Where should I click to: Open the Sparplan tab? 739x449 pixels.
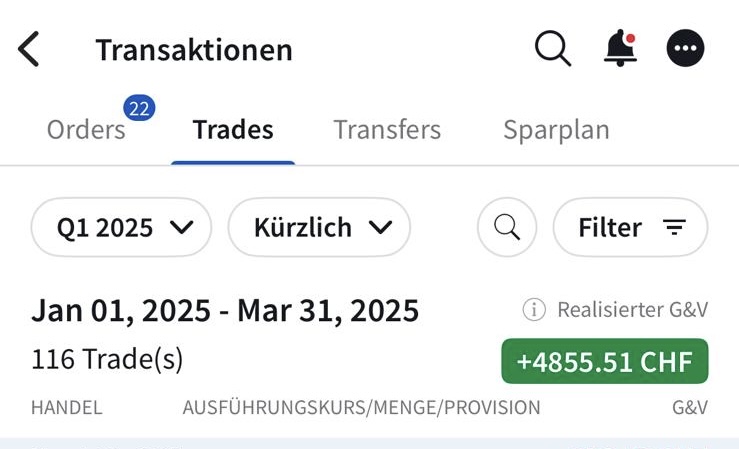pos(556,131)
